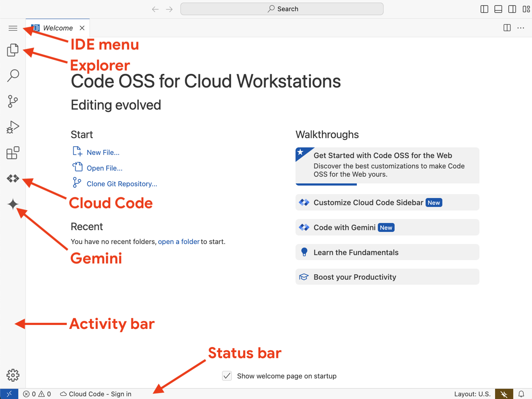Image resolution: width=532 pixels, height=399 pixels.
Task: Open the Manage gear icon
Action: point(13,375)
